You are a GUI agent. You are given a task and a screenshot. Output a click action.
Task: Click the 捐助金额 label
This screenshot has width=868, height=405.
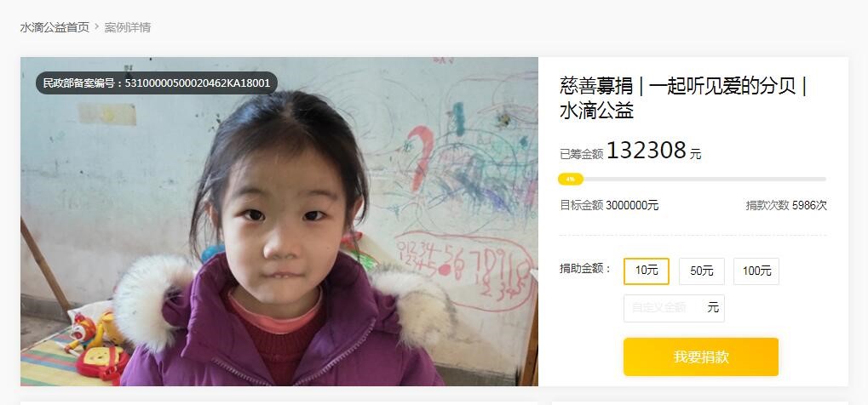(585, 269)
